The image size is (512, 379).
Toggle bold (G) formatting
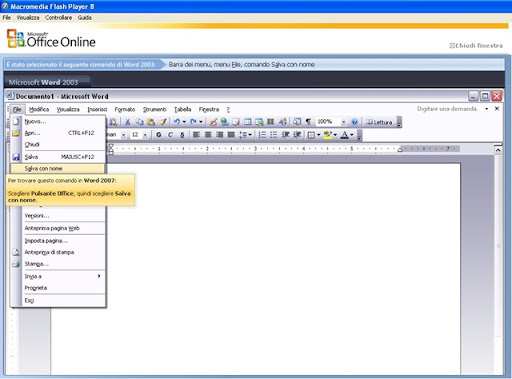(x=159, y=135)
